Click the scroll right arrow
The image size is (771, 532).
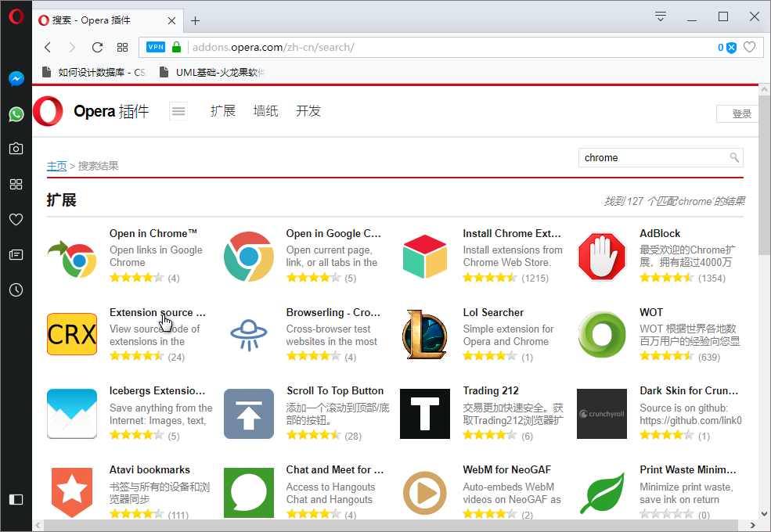(752, 525)
